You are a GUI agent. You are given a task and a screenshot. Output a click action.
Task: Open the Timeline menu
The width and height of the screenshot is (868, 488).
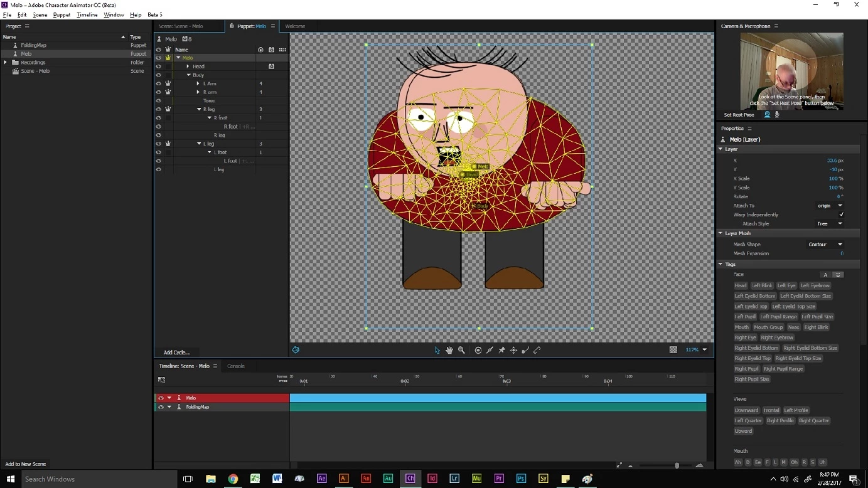pyautogui.click(x=87, y=14)
